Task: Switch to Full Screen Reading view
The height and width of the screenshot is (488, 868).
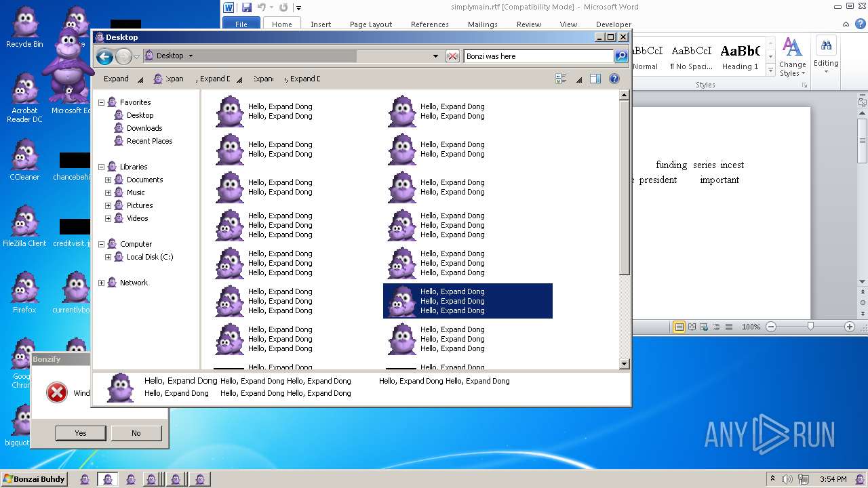Action: click(692, 327)
